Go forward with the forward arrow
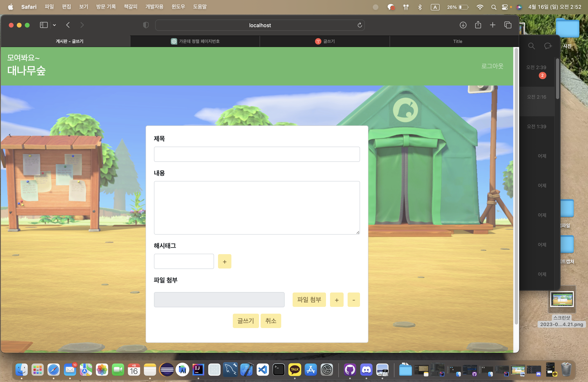 (x=82, y=25)
